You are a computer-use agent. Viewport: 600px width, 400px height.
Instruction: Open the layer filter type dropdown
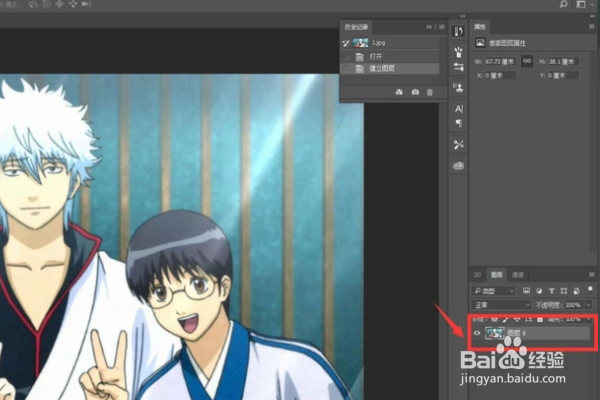pos(494,291)
